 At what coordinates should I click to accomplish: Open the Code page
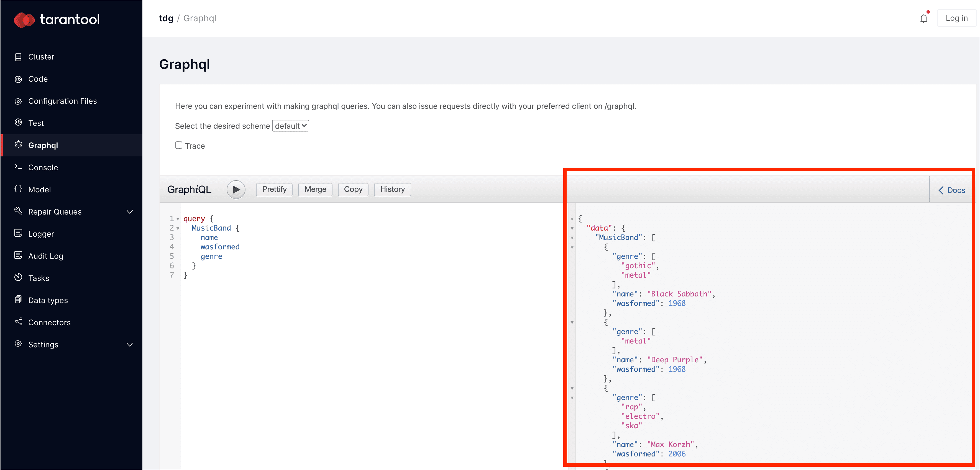[71, 79]
